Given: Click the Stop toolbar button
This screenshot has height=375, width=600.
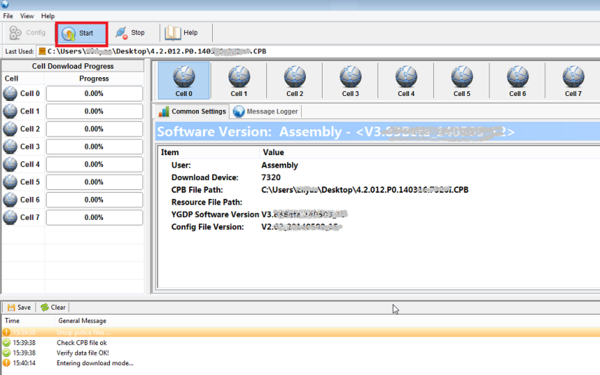Looking at the screenshot, I should coord(130,33).
